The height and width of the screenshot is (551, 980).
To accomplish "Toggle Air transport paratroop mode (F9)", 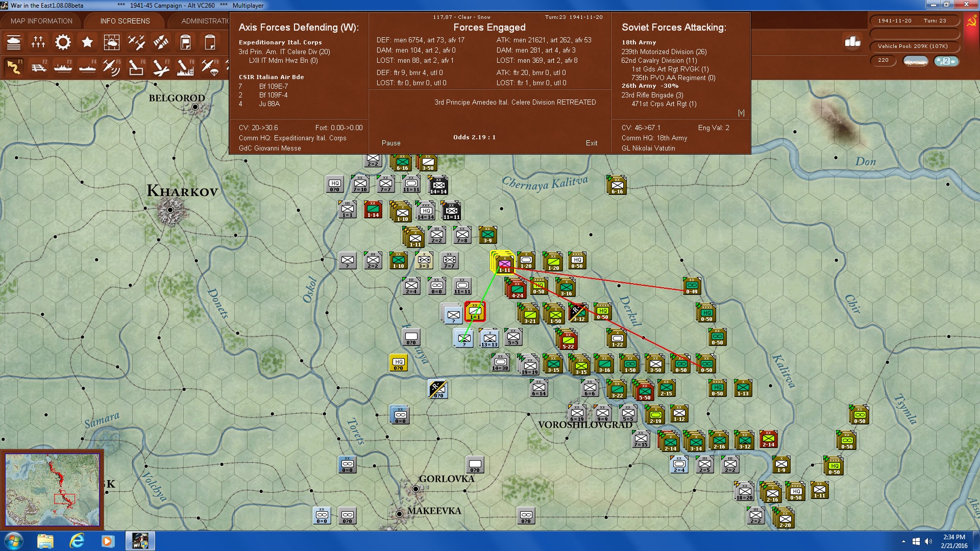I will click(210, 67).
